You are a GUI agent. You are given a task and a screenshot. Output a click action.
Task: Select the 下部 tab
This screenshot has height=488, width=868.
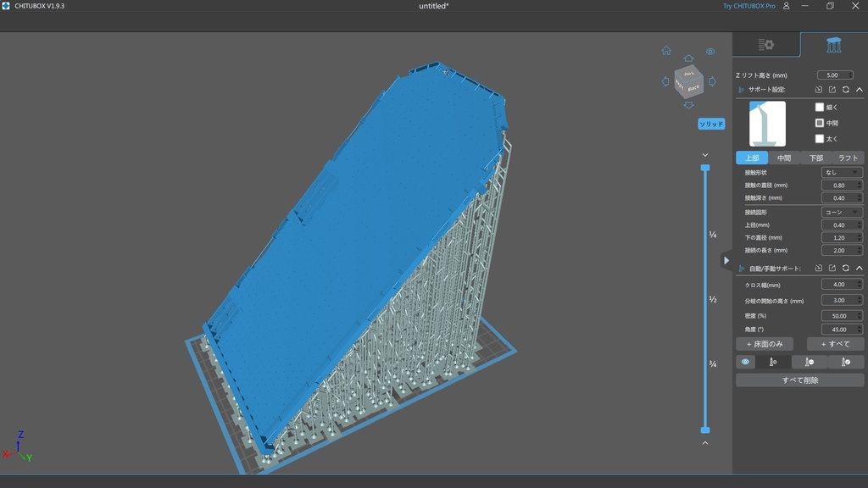tap(816, 158)
